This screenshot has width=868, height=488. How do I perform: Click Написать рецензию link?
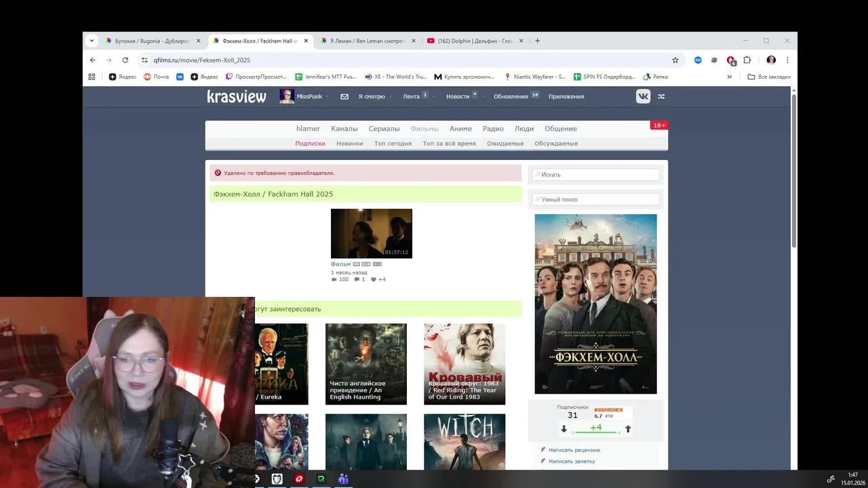(x=574, y=450)
